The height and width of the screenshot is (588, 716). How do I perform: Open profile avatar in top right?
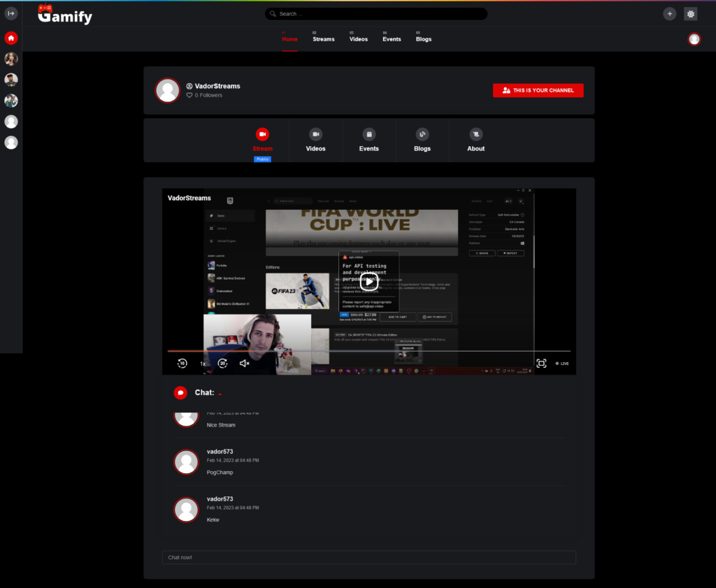pos(694,39)
